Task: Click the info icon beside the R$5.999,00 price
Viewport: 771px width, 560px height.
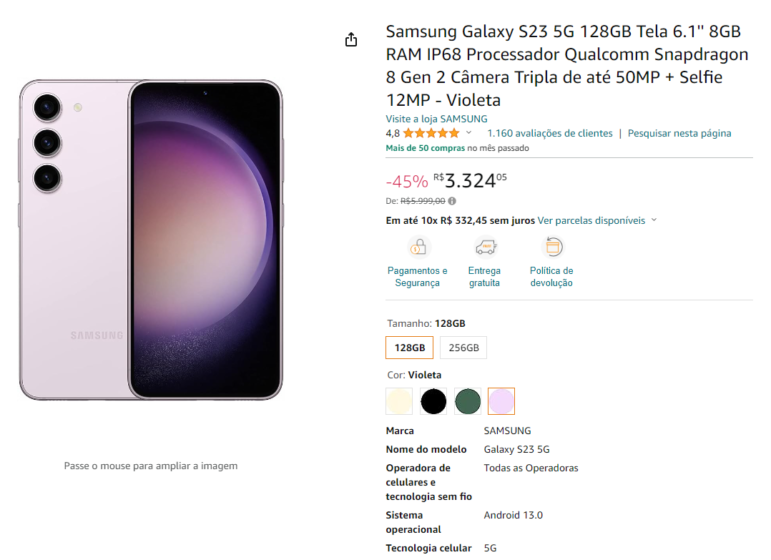Action: pyautogui.click(x=452, y=201)
